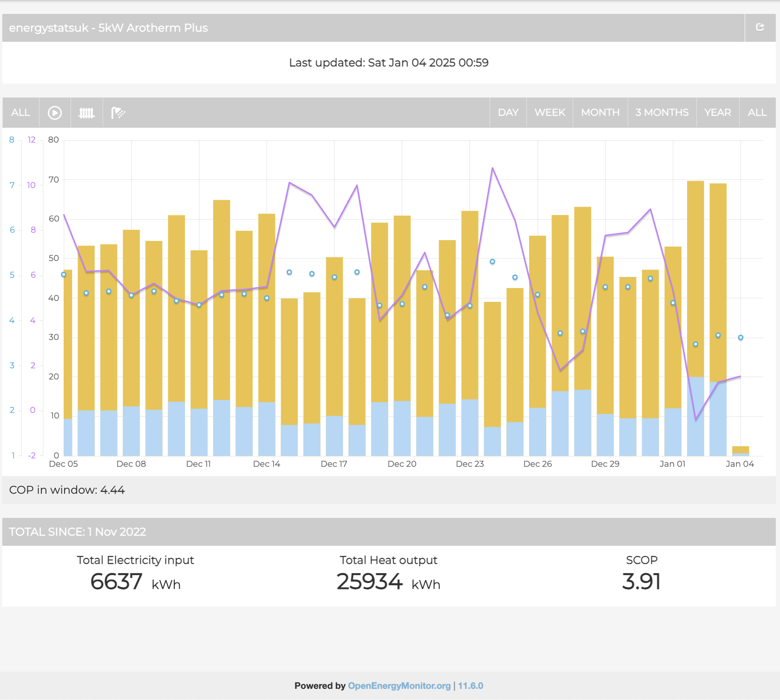
Task: Click the 'Jan 01' x-axis label
Action: [672, 464]
